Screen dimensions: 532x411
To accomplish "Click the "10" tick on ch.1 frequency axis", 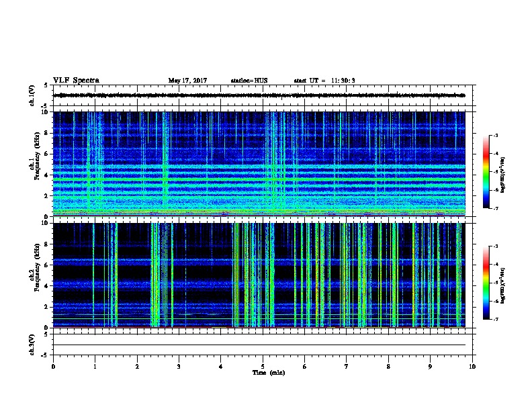I will (x=46, y=112).
